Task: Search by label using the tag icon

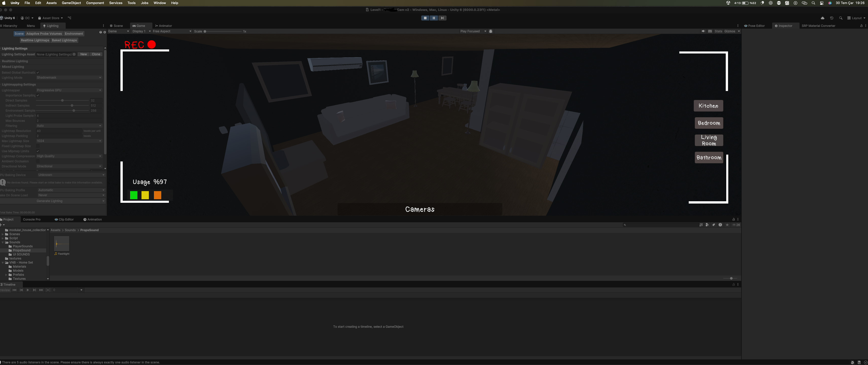Action: tap(714, 225)
